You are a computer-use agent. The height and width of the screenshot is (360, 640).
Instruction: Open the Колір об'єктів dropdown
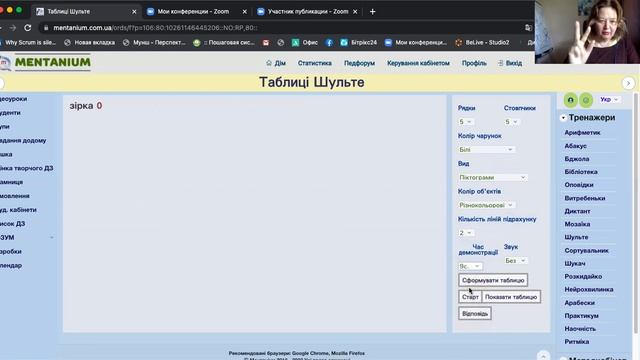(486, 205)
